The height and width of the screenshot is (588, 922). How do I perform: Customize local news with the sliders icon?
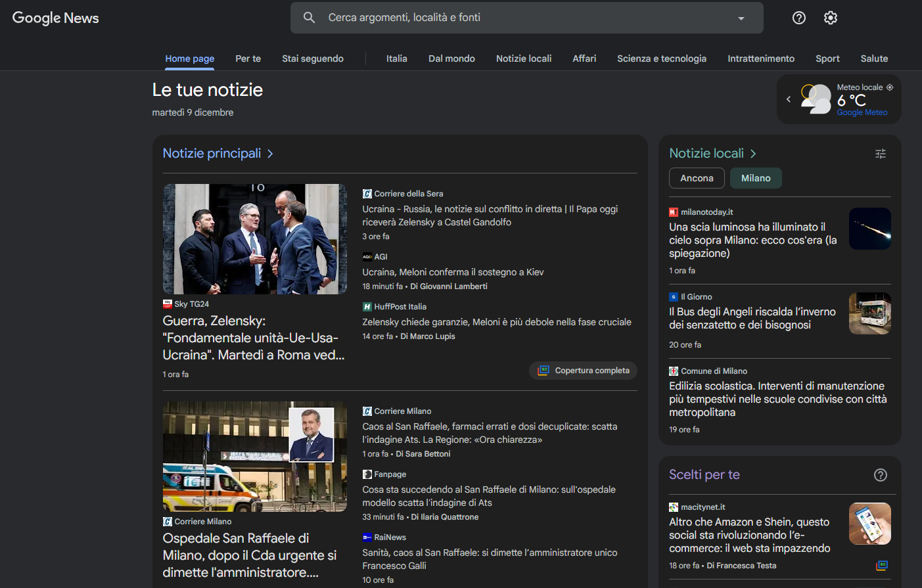880,154
